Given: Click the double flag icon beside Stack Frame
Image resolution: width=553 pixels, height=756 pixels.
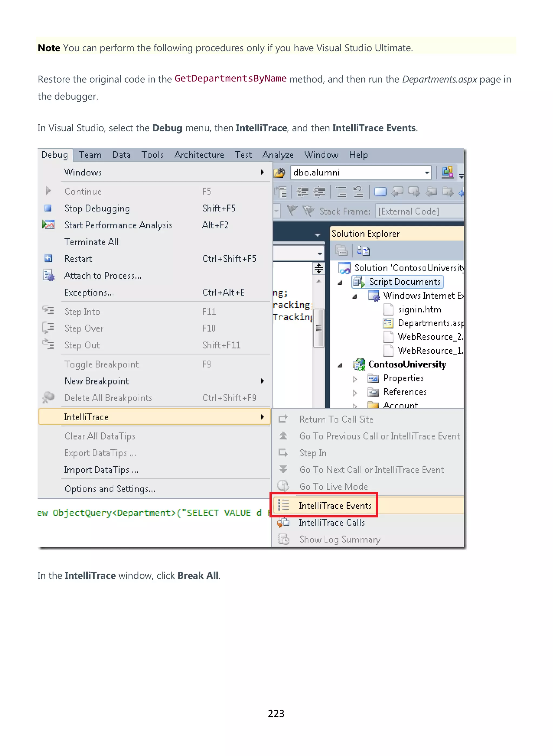Looking at the screenshot, I should (x=308, y=211).
